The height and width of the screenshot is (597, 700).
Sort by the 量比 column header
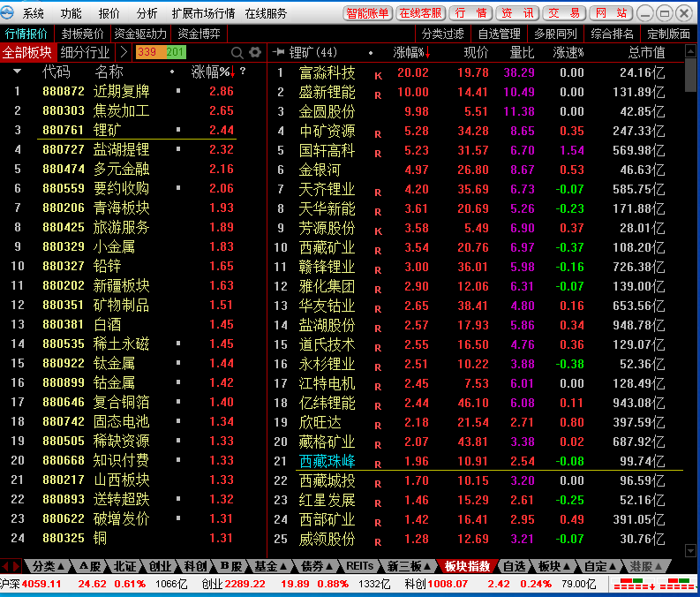tap(522, 53)
